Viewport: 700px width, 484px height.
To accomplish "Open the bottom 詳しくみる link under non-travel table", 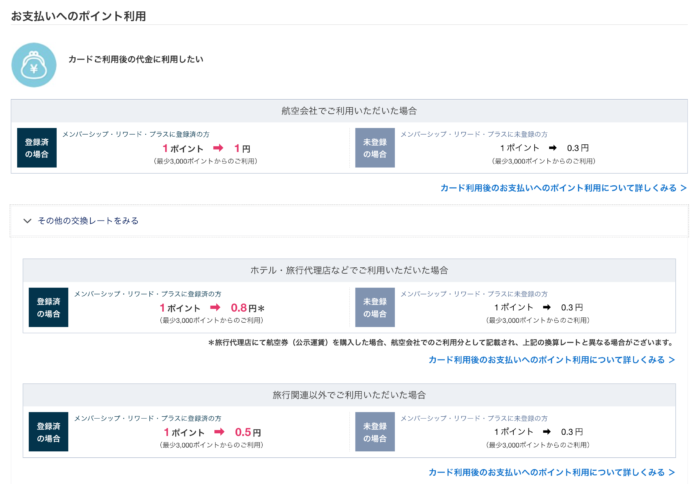I will [x=551, y=472].
